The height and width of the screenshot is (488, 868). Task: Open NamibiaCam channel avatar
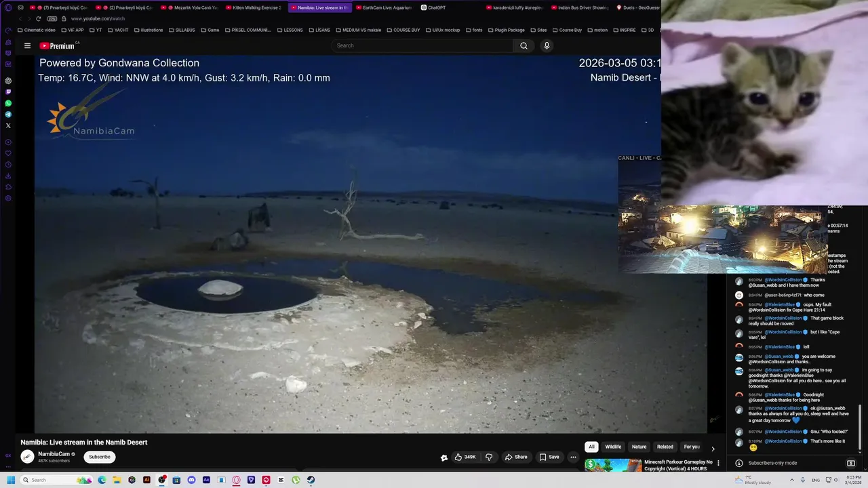pyautogui.click(x=27, y=457)
